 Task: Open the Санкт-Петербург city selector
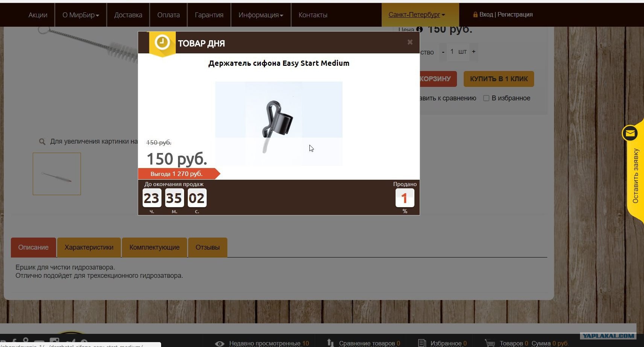click(x=417, y=15)
